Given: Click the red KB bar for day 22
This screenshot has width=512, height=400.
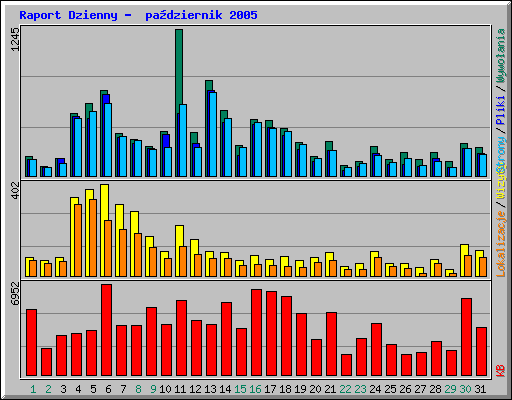Looking at the screenshot, I should [x=347, y=365].
